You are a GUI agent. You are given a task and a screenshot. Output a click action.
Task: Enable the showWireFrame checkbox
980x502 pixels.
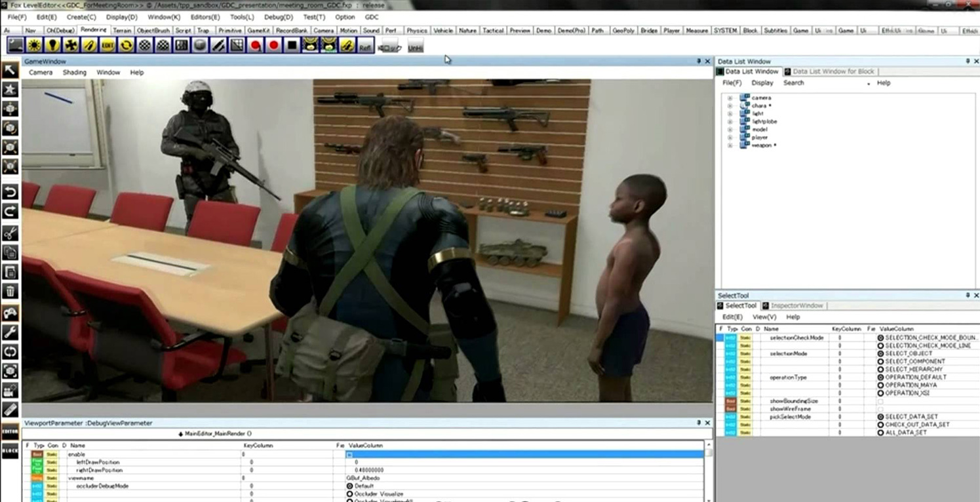tap(880, 409)
